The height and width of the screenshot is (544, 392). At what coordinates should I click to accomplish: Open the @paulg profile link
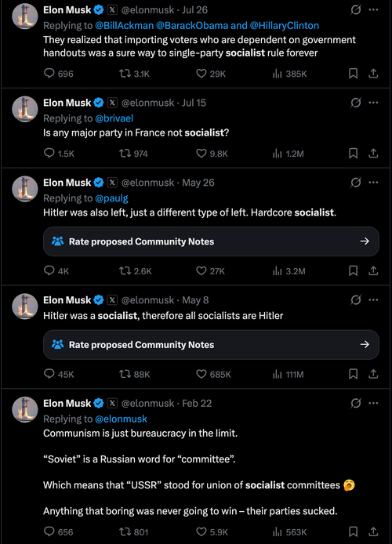click(x=111, y=198)
